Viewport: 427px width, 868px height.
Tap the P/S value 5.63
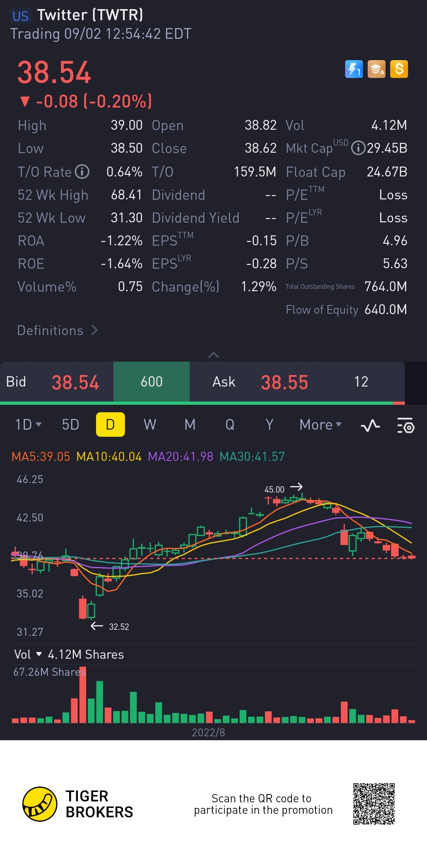[395, 263]
